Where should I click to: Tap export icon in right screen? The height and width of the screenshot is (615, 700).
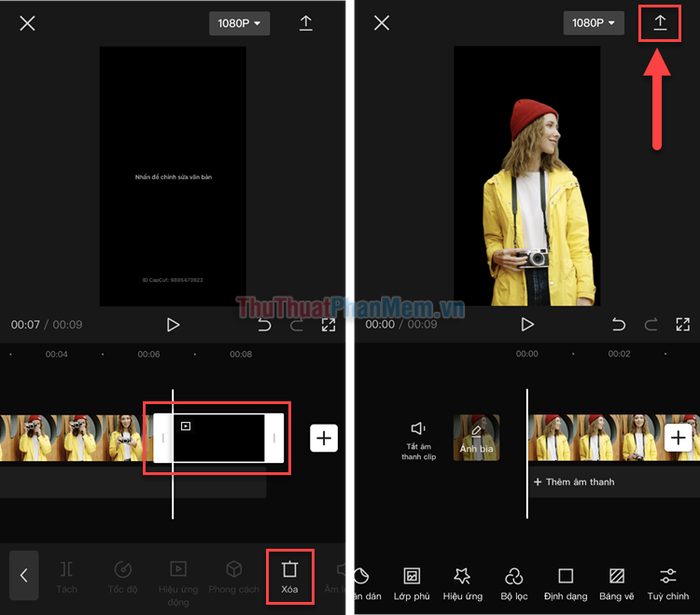(x=660, y=23)
